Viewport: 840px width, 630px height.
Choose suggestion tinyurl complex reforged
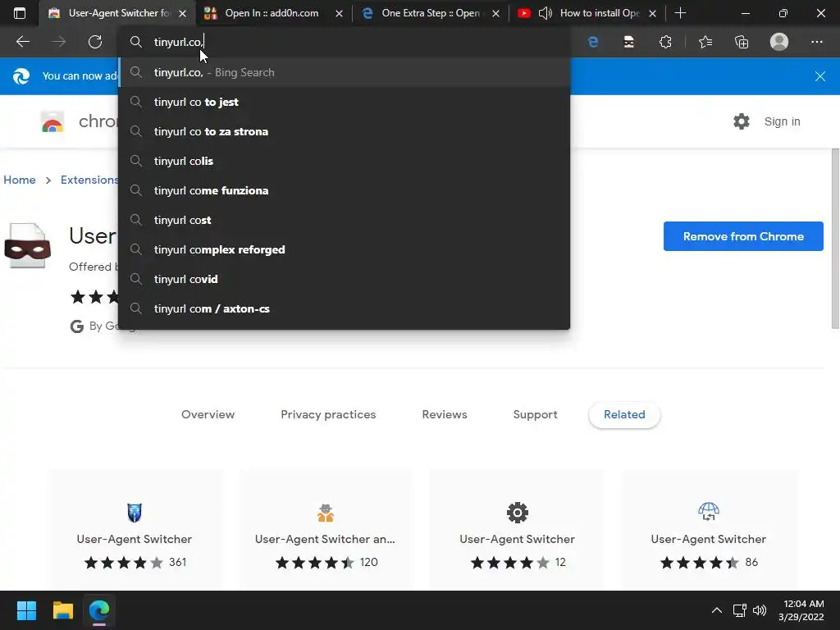coord(344,249)
